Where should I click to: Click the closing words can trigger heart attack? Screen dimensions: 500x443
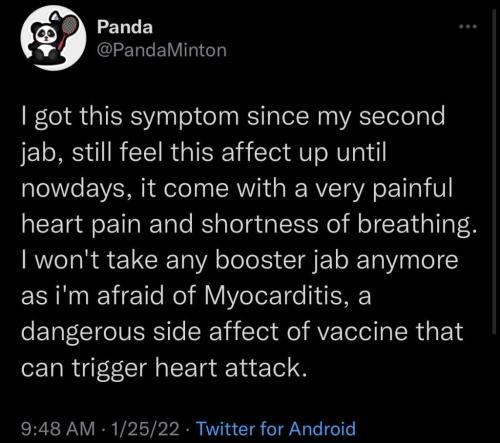[x=164, y=368]
